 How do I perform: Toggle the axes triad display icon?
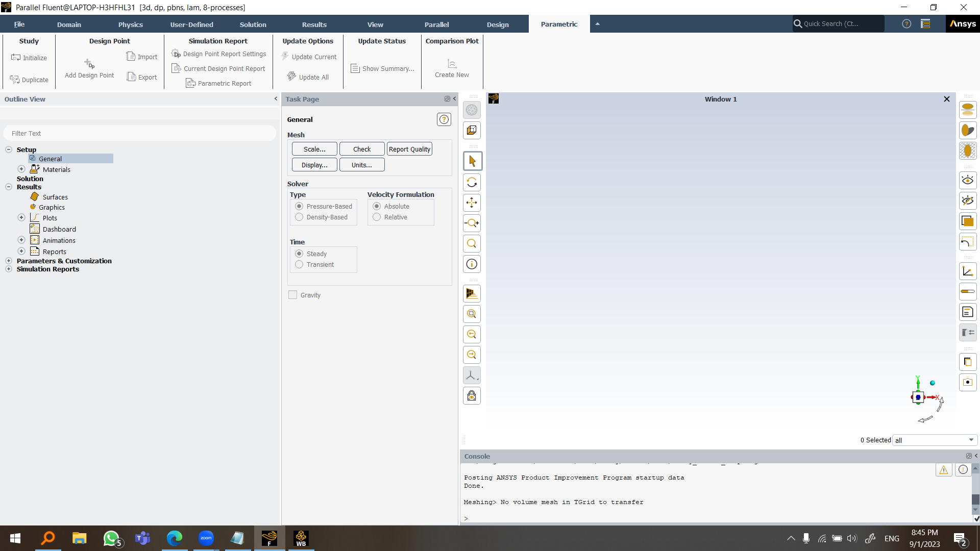point(968,271)
